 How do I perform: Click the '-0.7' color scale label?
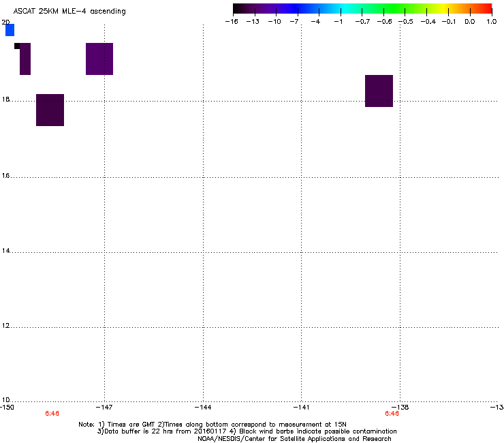pos(362,22)
